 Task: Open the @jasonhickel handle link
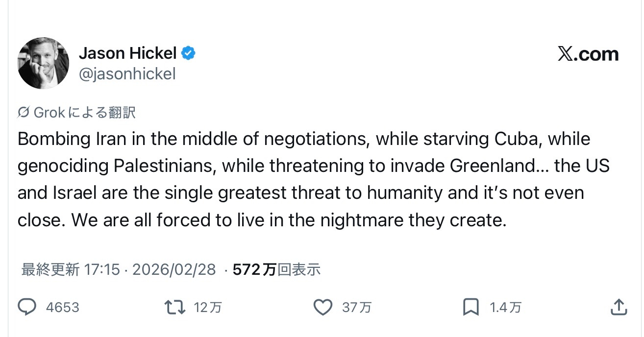(x=127, y=74)
